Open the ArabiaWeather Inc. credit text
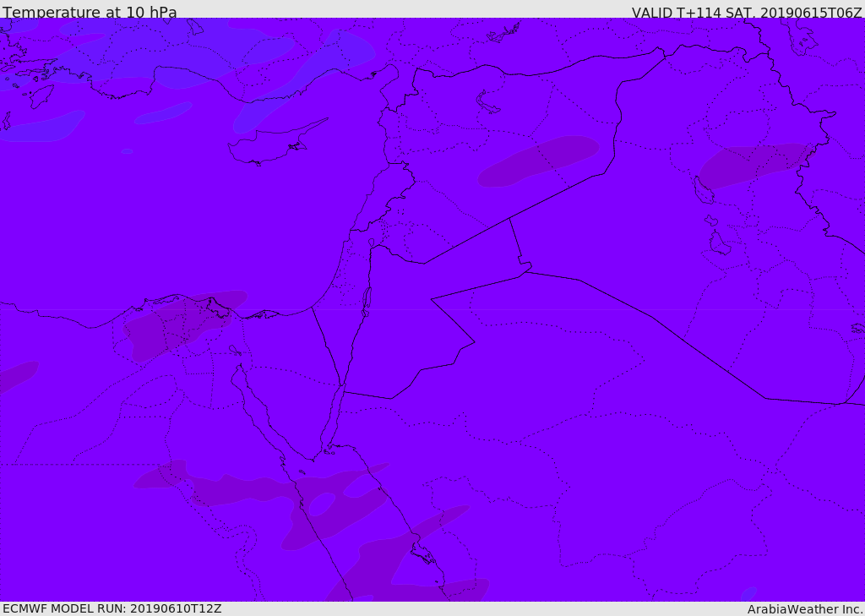865x616 pixels. pos(805,609)
